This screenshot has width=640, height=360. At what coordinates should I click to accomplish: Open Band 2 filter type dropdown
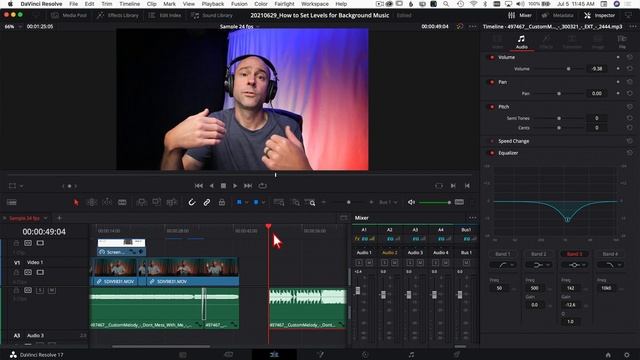[538, 265]
